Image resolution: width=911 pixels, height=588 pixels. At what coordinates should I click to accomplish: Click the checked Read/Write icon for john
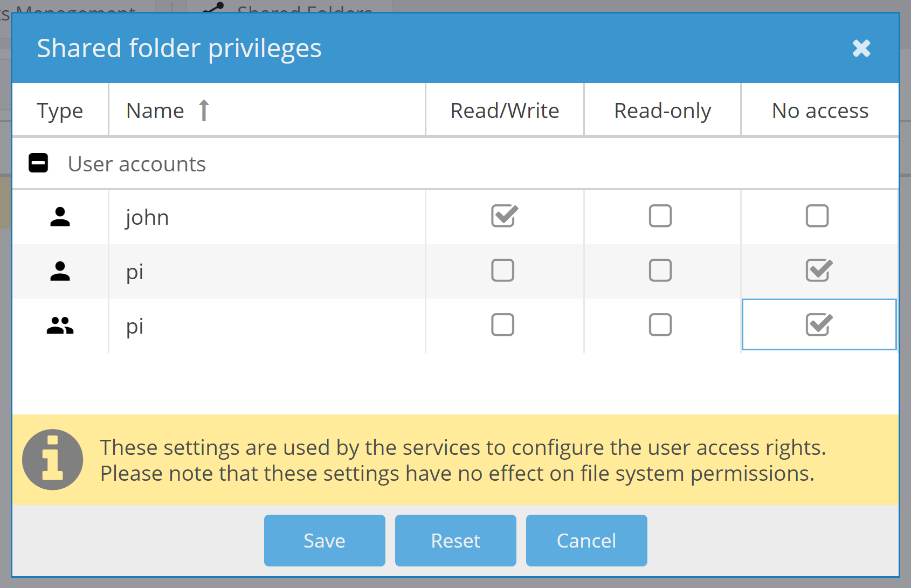(x=503, y=216)
